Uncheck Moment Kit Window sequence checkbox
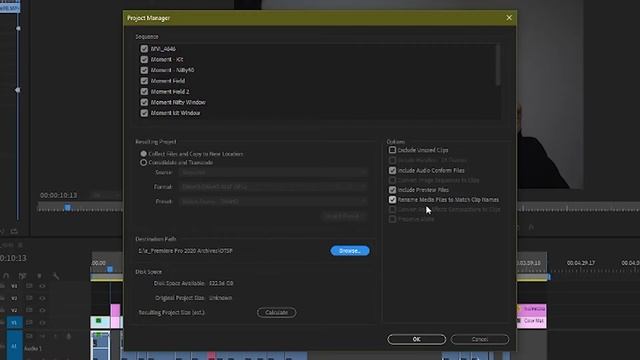This screenshot has height=360, width=640. tap(144, 113)
